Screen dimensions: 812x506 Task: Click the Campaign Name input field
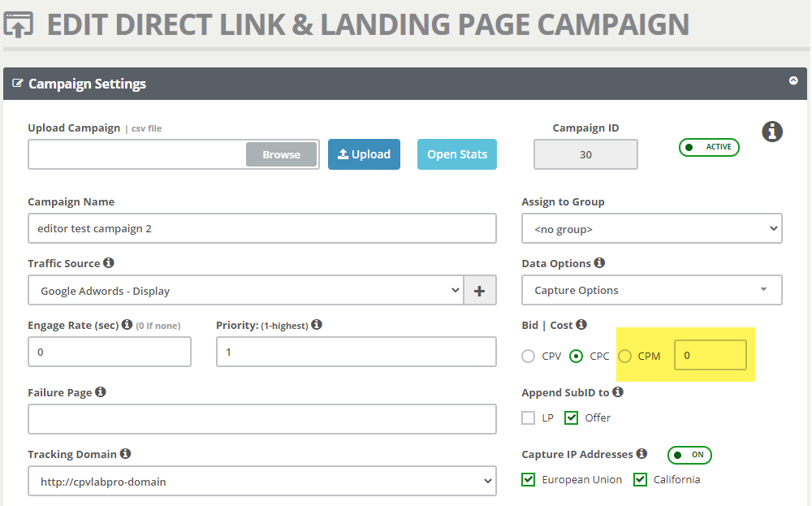[x=261, y=229]
